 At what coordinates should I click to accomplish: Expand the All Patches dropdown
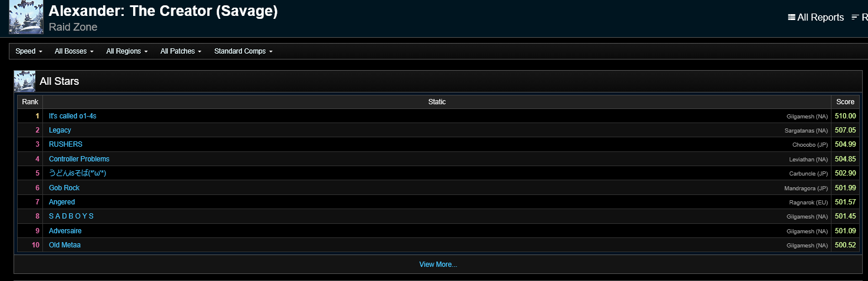point(181,51)
